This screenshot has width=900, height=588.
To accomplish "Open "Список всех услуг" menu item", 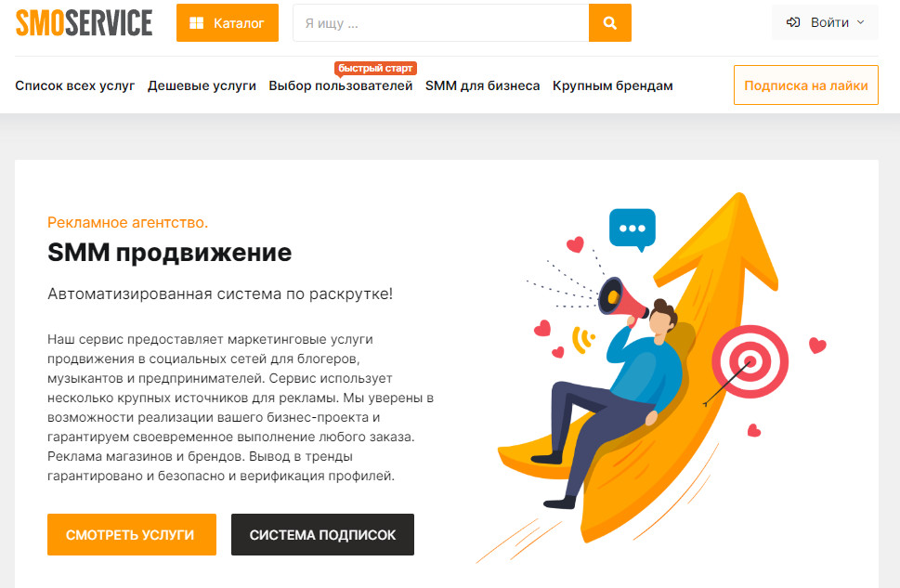I will (74, 86).
